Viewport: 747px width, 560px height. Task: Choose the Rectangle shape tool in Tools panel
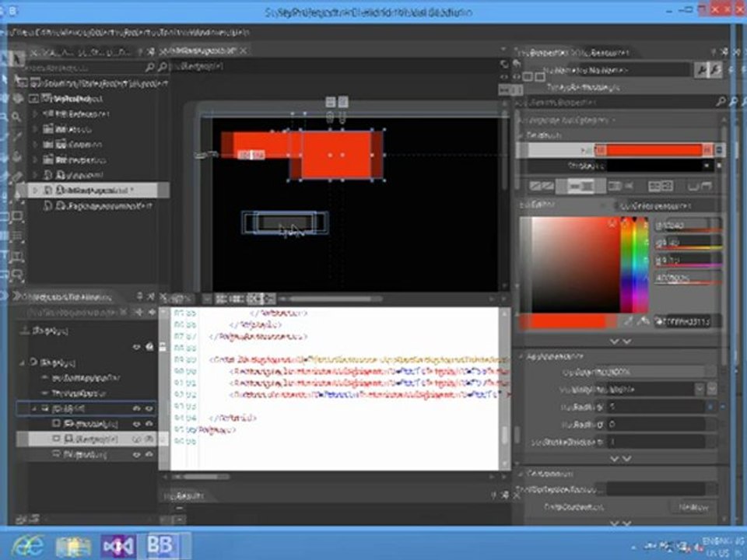[x=16, y=217]
